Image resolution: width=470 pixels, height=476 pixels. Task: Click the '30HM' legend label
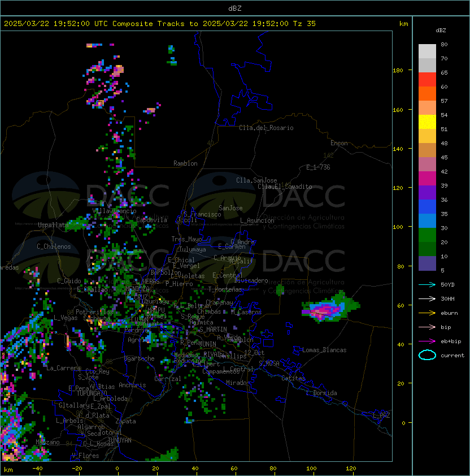coord(447,299)
